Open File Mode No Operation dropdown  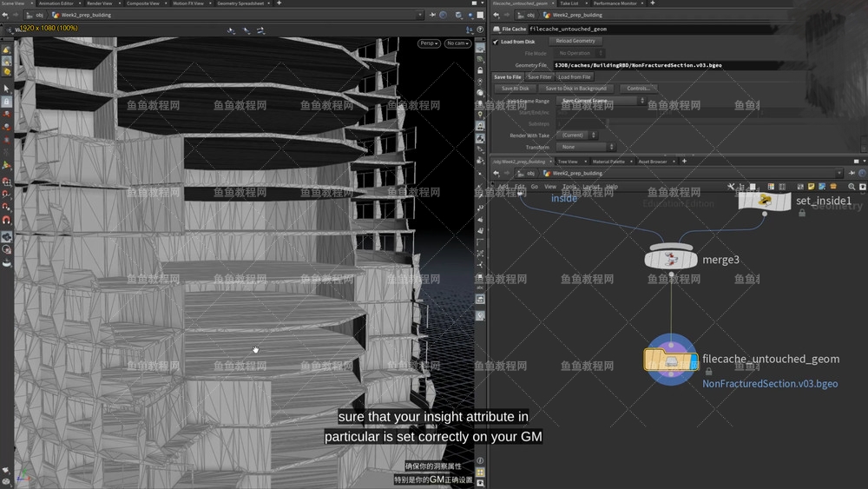pyautogui.click(x=580, y=53)
